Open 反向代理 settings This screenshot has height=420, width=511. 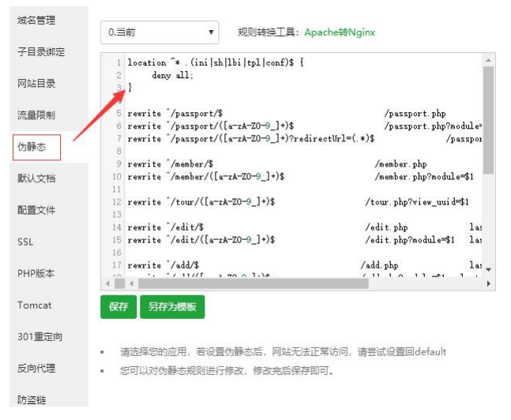point(36,368)
